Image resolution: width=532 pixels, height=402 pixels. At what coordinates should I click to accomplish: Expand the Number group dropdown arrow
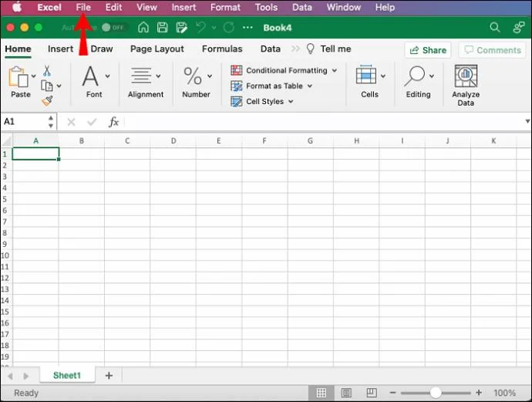210,76
